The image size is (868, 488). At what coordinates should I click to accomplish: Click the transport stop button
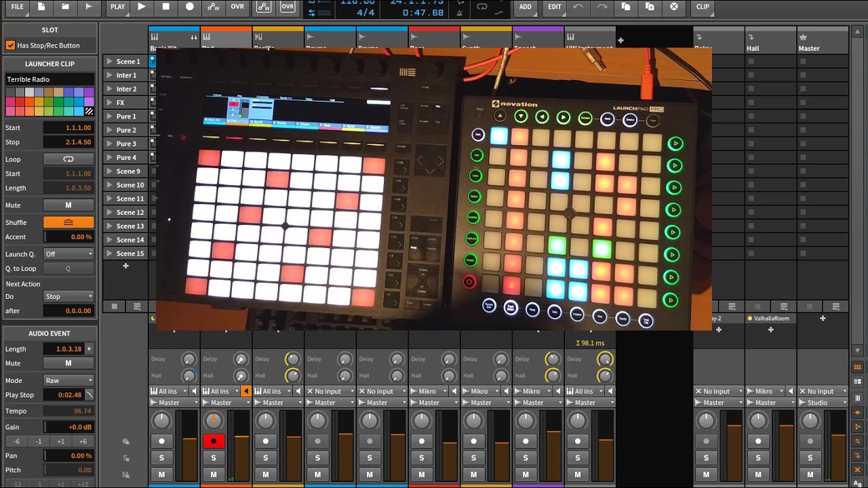[166, 7]
